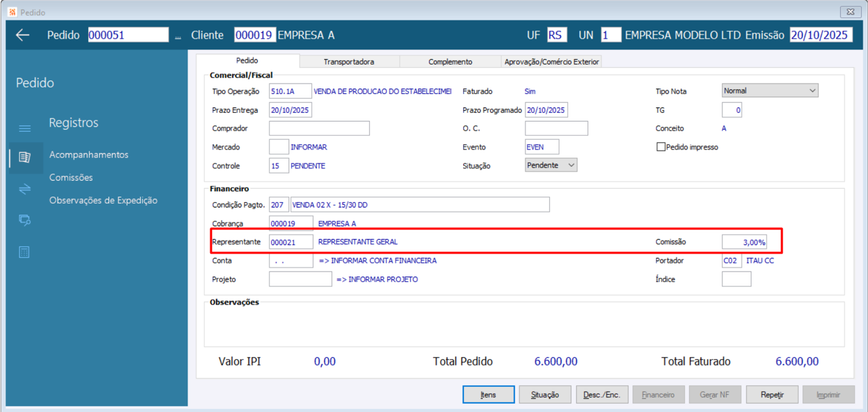
Task: Click the Condição Pagto. code field 207
Action: [x=279, y=204]
